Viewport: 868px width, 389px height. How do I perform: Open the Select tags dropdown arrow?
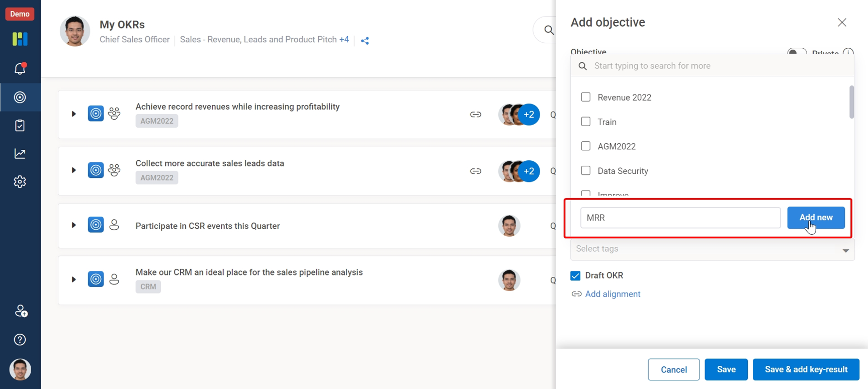[x=846, y=250]
